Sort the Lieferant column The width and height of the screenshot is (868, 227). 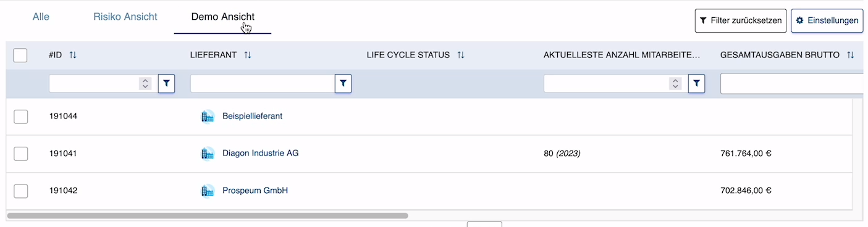[x=248, y=55]
